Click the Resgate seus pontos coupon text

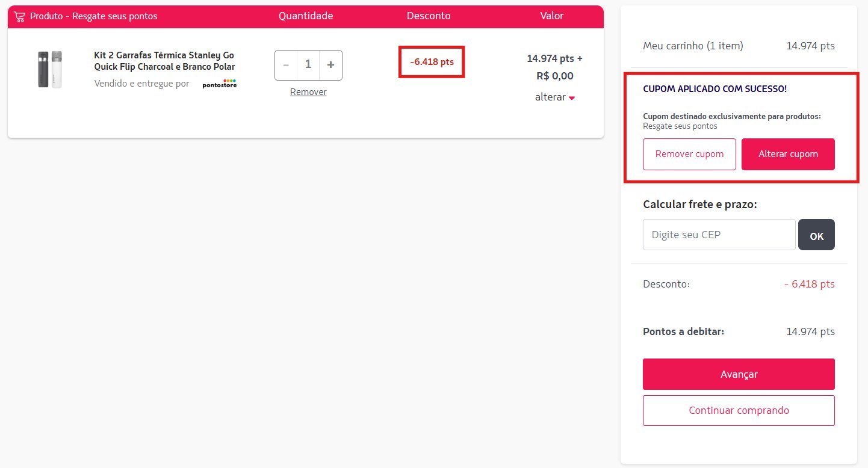(x=680, y=126)
